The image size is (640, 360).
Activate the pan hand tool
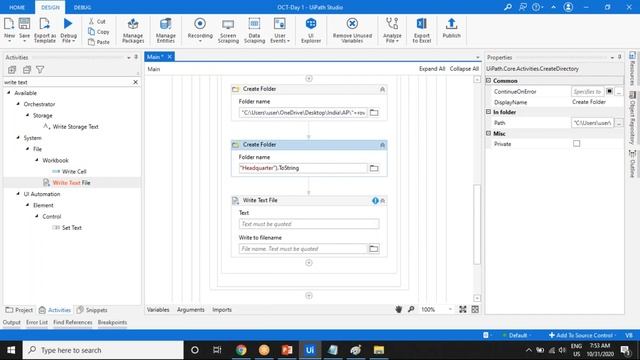pyautogui.click(x=398, y=310)
